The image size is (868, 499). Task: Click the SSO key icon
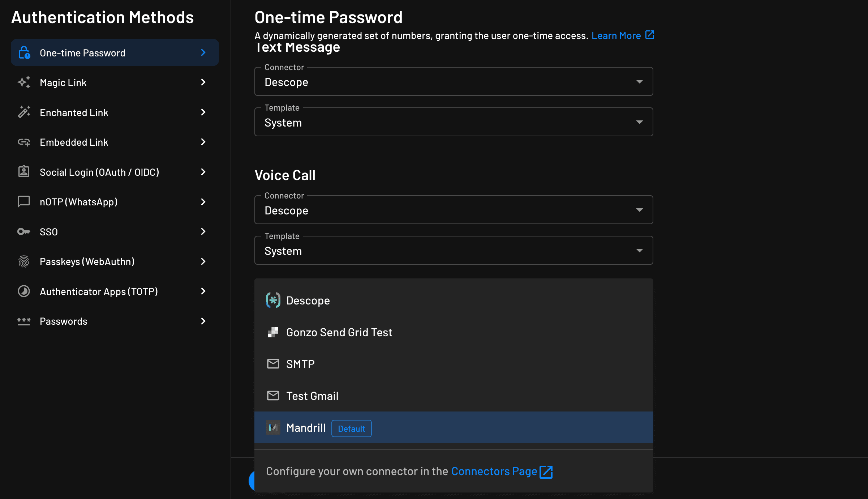(x=24, y=231)
